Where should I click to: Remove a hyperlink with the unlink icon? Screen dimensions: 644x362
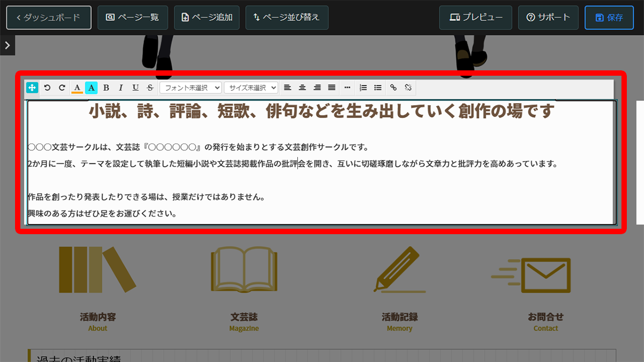(408, 88)
